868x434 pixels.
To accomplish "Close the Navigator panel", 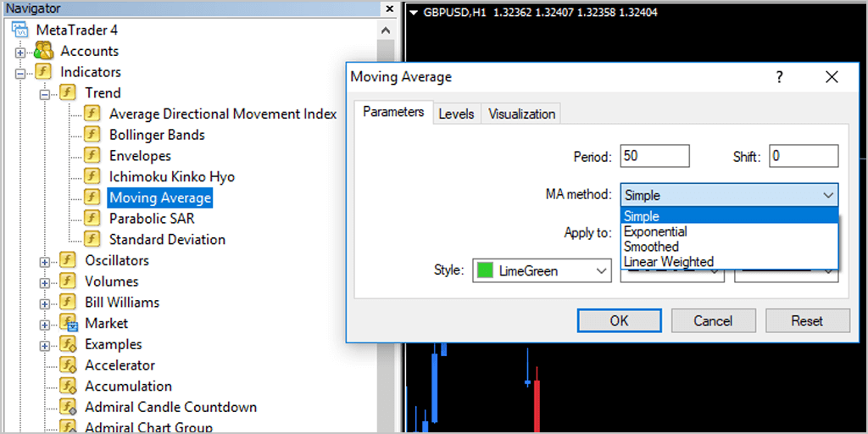I will click(390, 8).
